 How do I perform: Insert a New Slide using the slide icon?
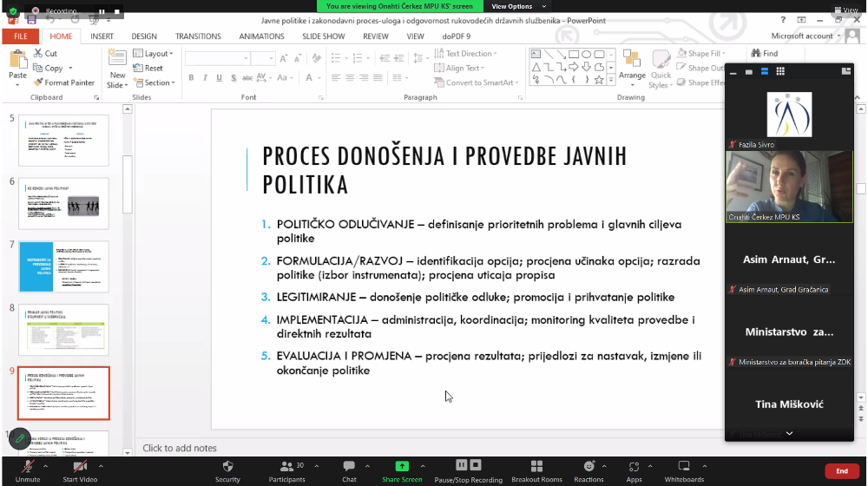pyautogui.click(x=117, y=59)
